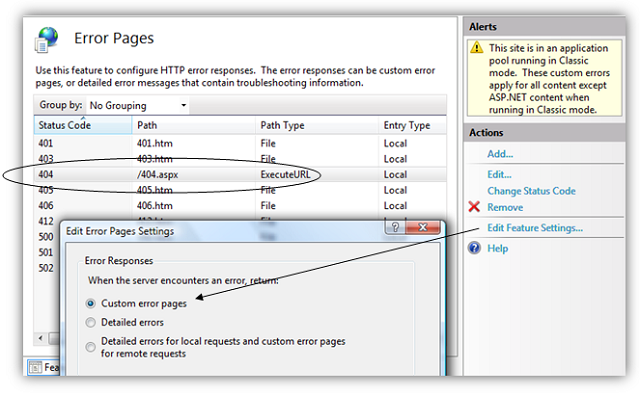The image size is (640, 395).
Task: Click the 405.htm path cell
Action: point(155,190)
